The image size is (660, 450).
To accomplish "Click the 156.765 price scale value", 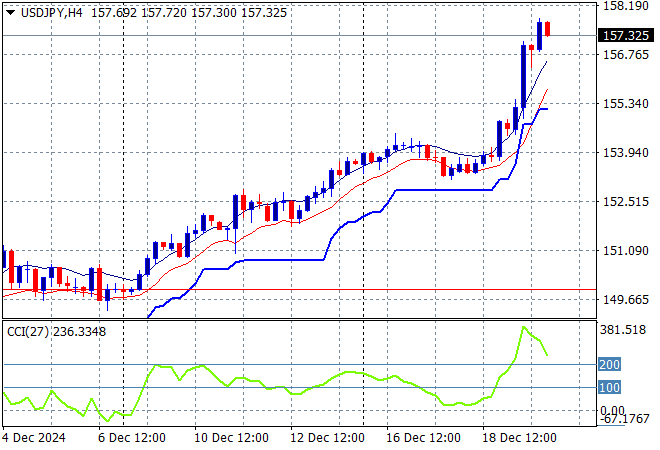I will click(x=625, y=54).
